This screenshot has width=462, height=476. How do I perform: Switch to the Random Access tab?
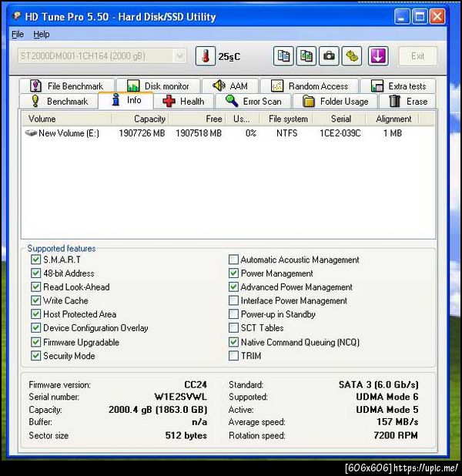(310, 86)
